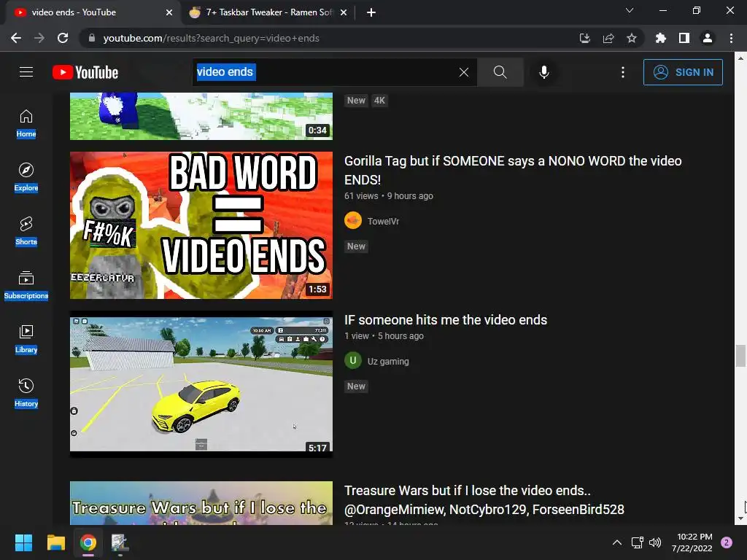Image resolution: width=747 pixels, height=560 pixels.
Task: Open the Treasure Wars video title
Action: 484,500
